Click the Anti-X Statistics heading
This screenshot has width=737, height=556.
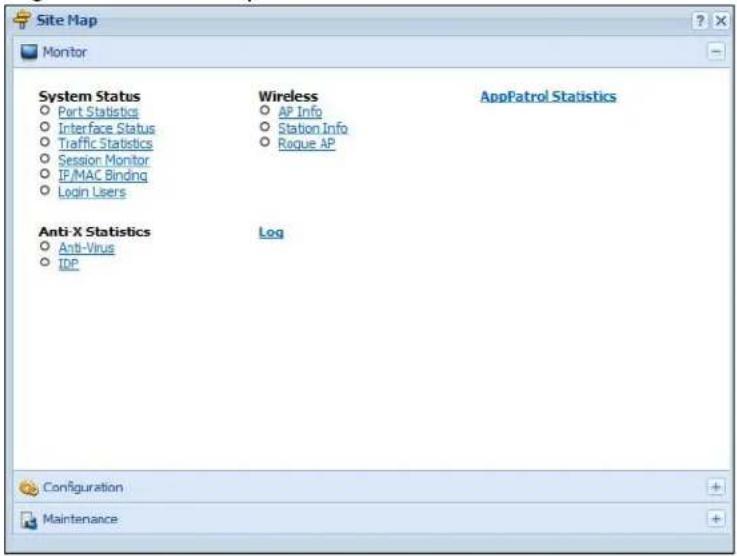[94, 232]
